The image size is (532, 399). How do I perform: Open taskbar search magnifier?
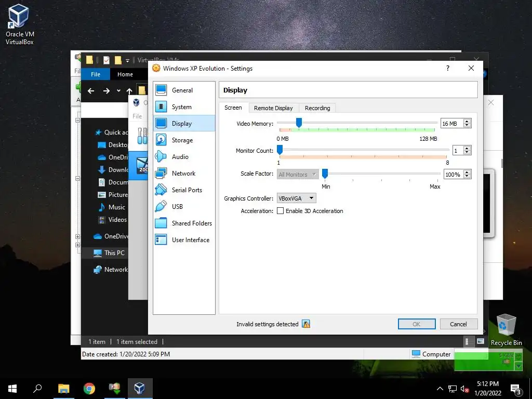coord(37,389)
